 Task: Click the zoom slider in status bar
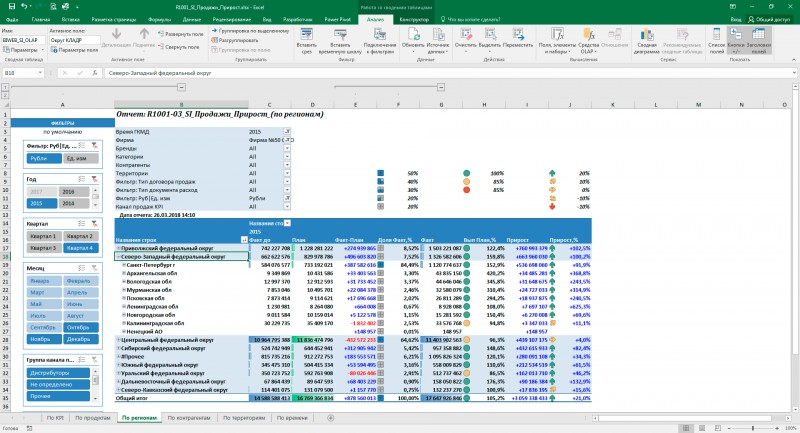[x=754, y=428]
